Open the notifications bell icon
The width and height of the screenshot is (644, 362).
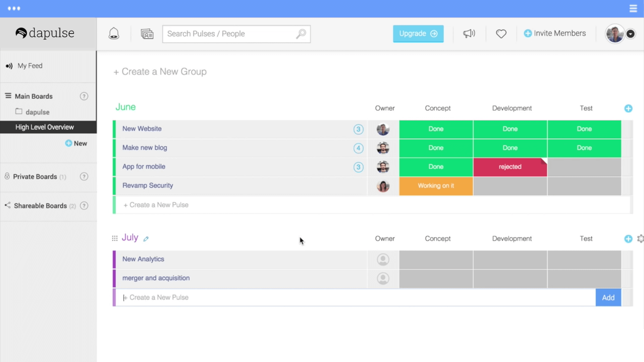tap(114, 34)
